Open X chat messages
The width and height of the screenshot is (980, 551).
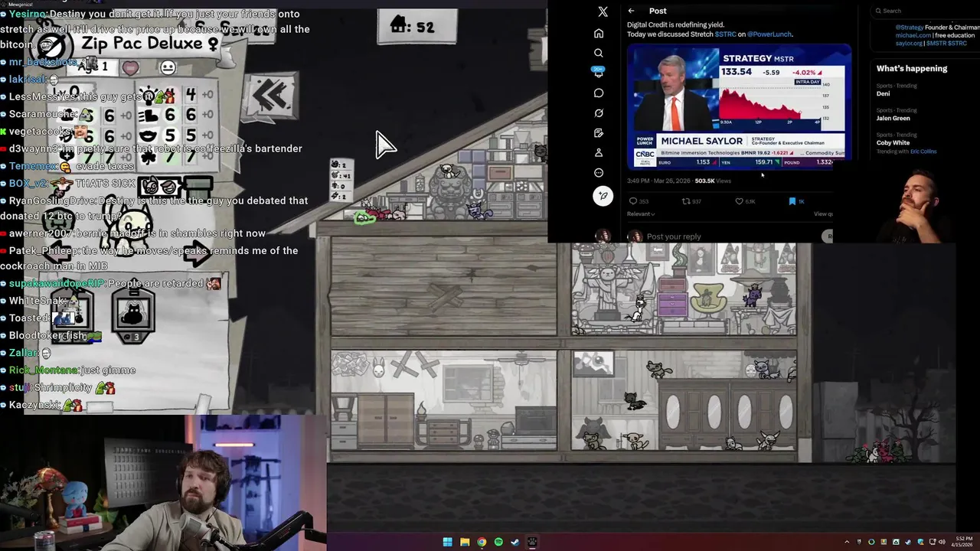click(599, 93)
